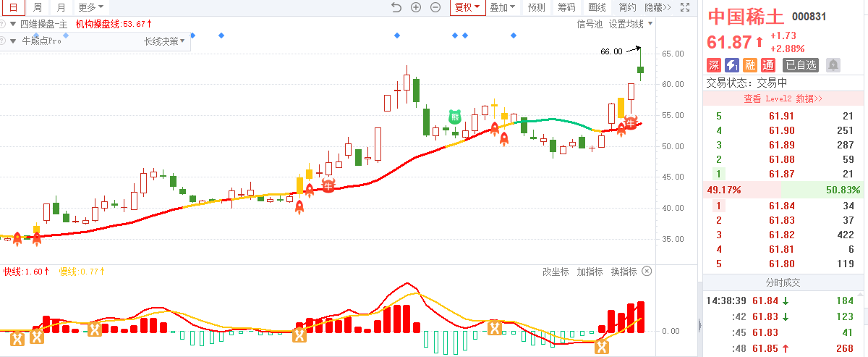Screen dimensions: 868x357
Task: Click the 66.00 high price label
Action: [611, 51]
